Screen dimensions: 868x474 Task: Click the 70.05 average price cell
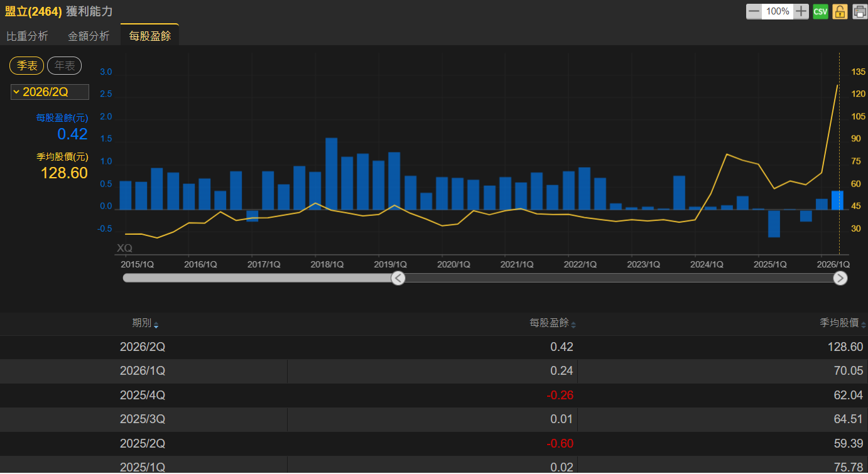pyautogui.click(x=849, y=371)
